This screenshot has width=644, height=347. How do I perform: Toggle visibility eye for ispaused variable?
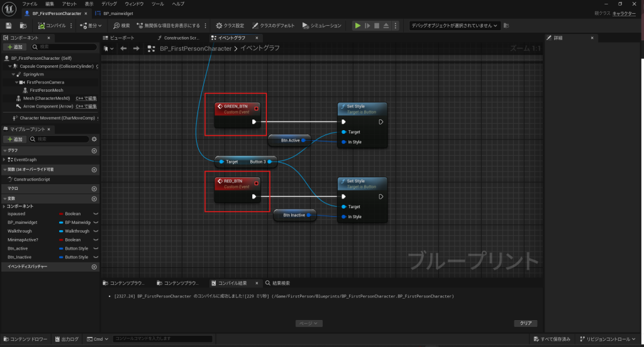pos(96,214)
